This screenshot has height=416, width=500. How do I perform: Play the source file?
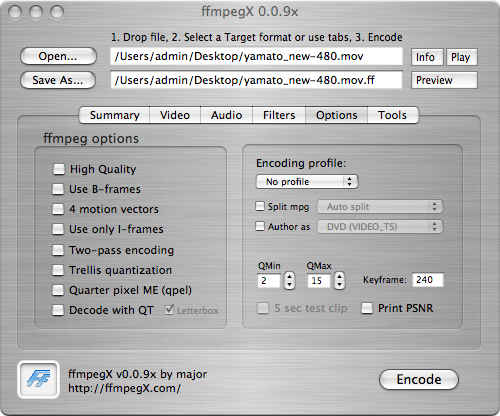coord(461,57)
